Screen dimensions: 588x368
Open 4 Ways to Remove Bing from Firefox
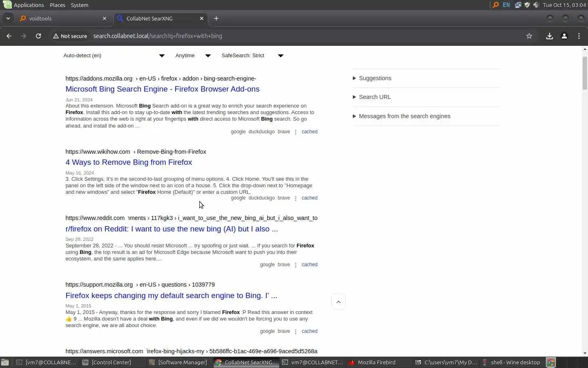tap(129, 162)
